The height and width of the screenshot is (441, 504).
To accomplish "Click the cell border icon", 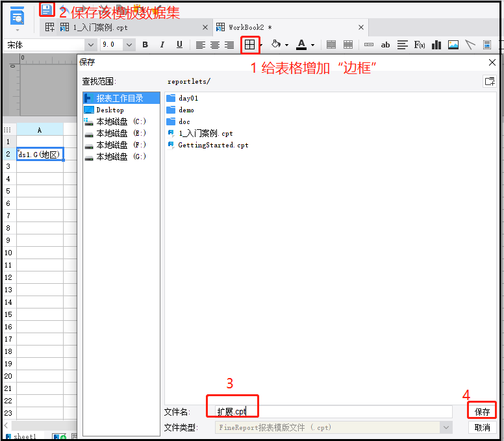I will [x=250, y=45].
